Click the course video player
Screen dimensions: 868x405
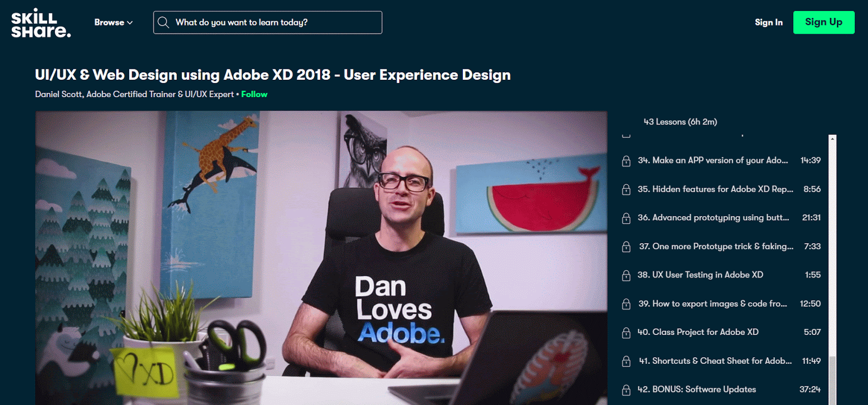[321, 258]
